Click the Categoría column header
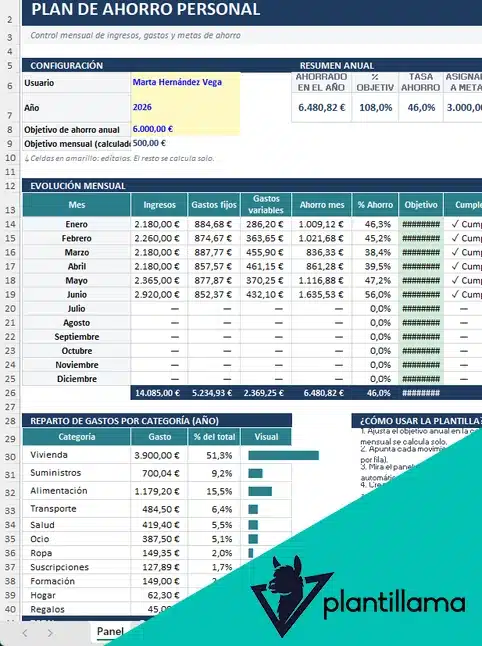 pyautogui.click(x=77, y=437)
